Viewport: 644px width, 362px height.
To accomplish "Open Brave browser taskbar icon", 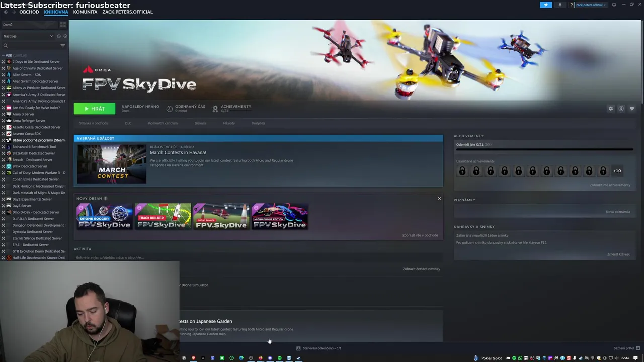I will pos(193,358).
